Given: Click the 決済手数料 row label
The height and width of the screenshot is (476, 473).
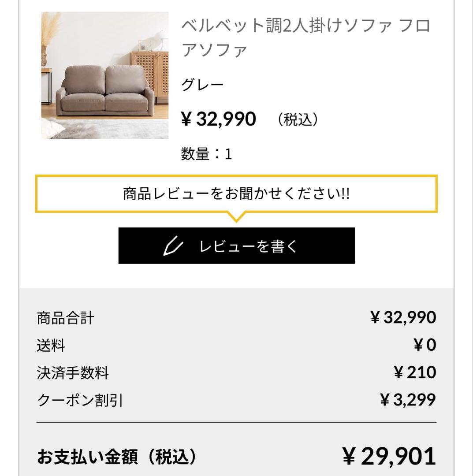Looking at the screenshot, I should [x=73, y=373].
